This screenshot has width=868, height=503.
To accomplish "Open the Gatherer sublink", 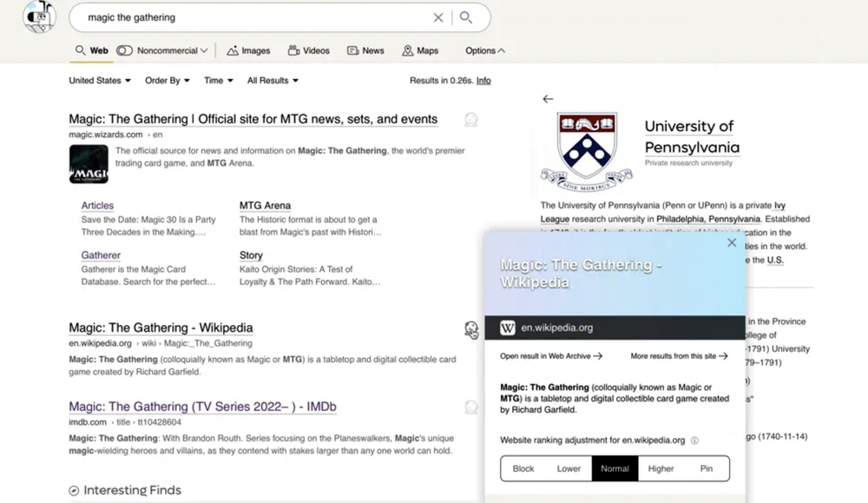I will point(101,255).
